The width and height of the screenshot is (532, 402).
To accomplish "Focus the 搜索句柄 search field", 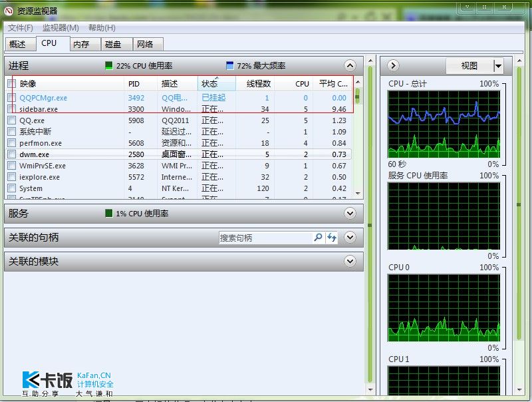I will pyautogui.click(x=265, y=238).
